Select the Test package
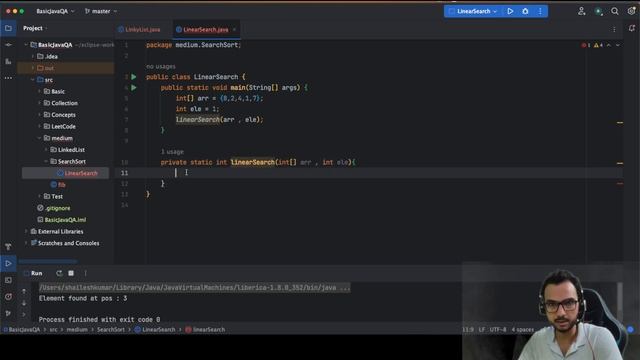 pos(57,196)
